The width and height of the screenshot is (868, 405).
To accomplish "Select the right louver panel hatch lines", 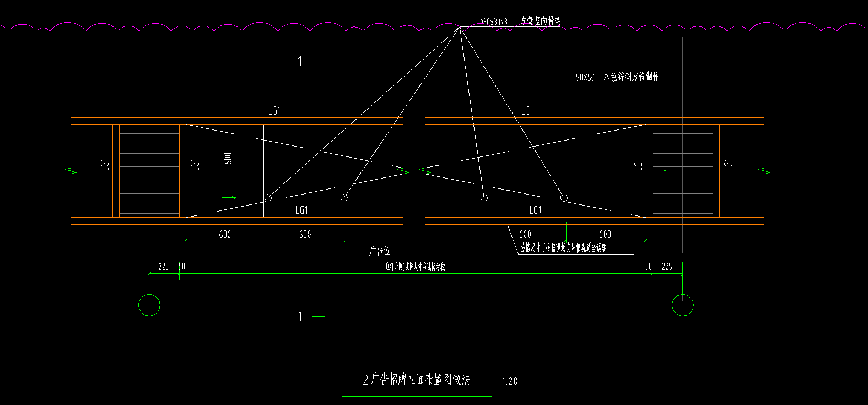I will (683, 170).
